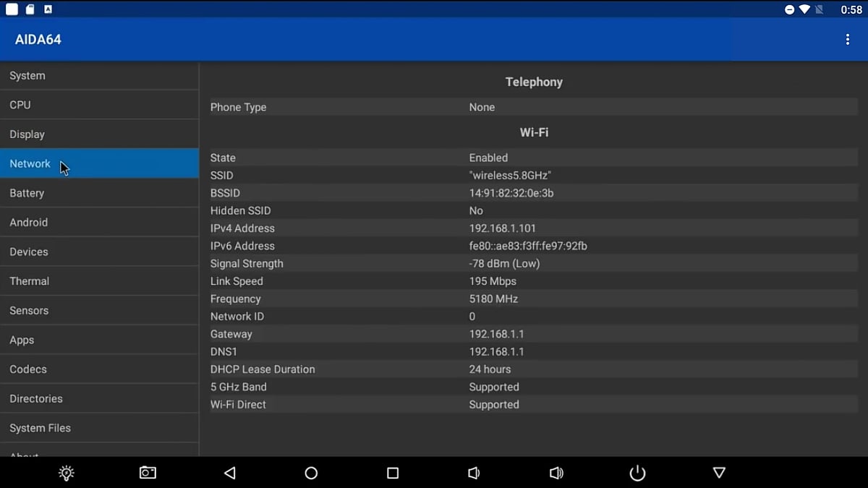Viewport: 868px width, 488px height.
Task: Tap the Wi-Fi section heading
Action: coord(534,133)
